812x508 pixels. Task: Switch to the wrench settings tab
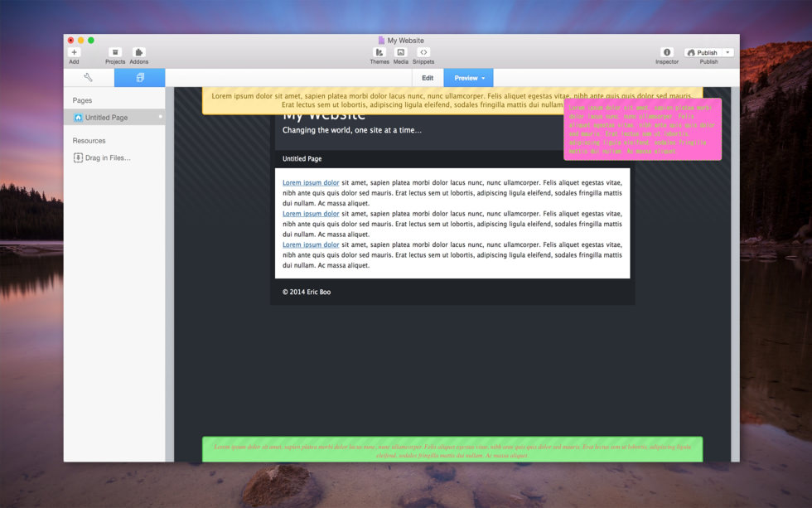pos(89,78)
